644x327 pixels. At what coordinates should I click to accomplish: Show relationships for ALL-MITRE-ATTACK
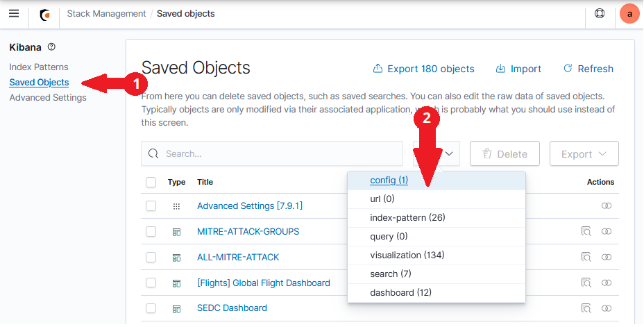tap(607, 257)
